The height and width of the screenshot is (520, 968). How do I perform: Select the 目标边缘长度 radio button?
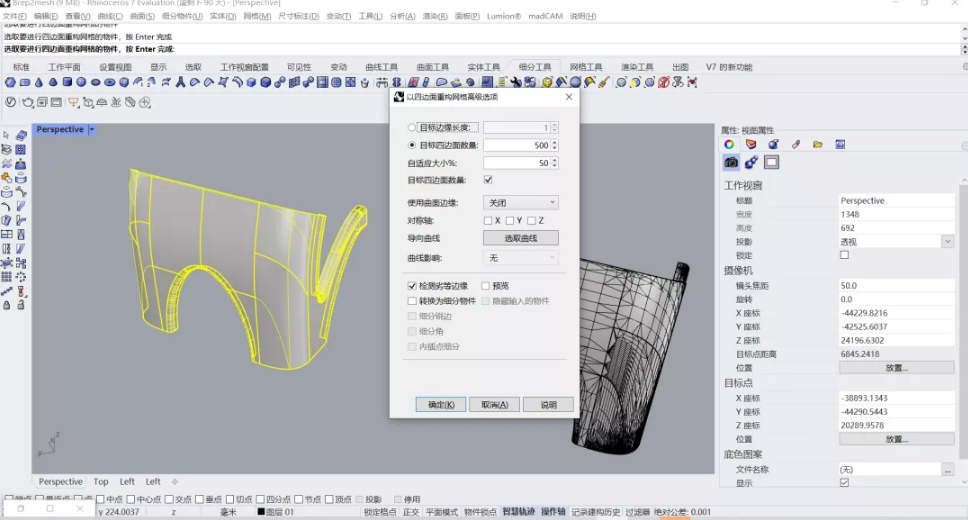[x=412, y=128]
